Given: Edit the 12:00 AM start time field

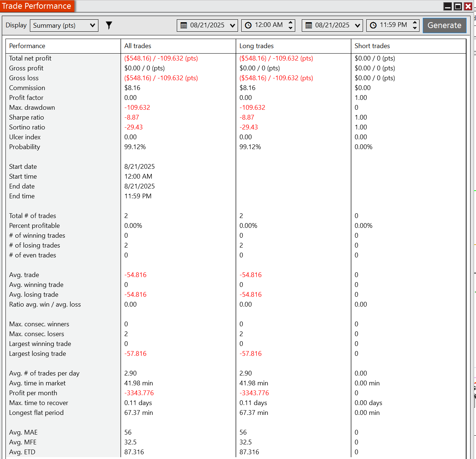Looking at the screenshot, I should point(269,25).
